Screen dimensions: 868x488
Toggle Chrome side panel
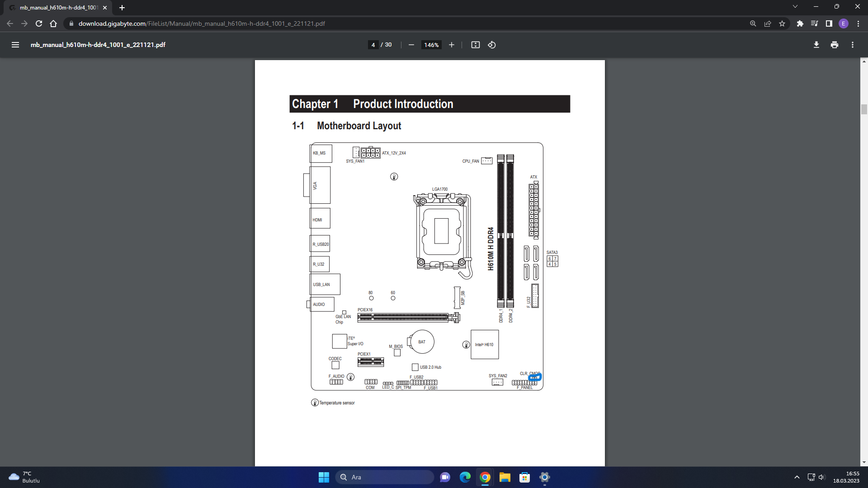pyautogui.click(x=829, y=23)
